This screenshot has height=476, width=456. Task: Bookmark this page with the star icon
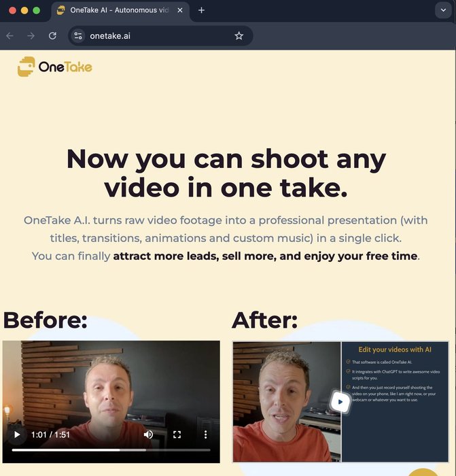click(239, 36)
